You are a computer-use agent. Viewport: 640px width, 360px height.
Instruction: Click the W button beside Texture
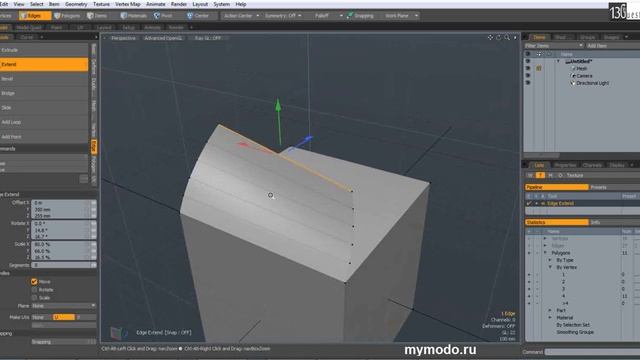click(x=530, y=175)
